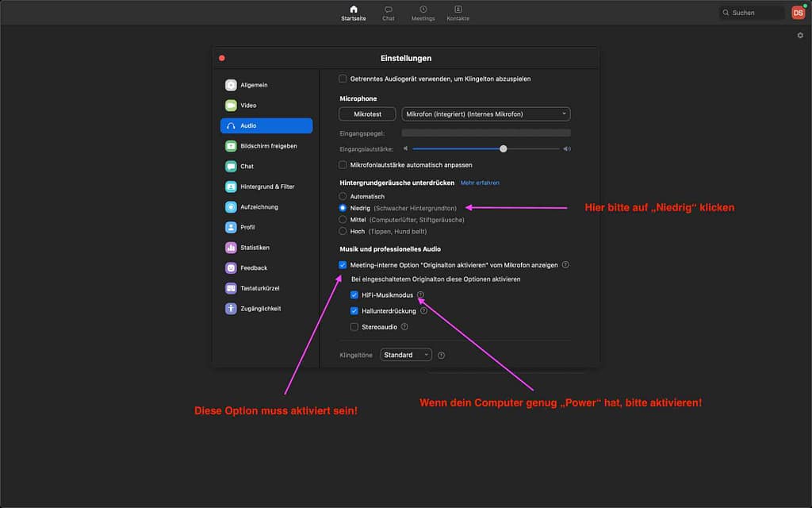The width and height of the screenshot is (812, 508).
Task: Open the Mehr erfahren link
Action: click(x=480, y=183)
